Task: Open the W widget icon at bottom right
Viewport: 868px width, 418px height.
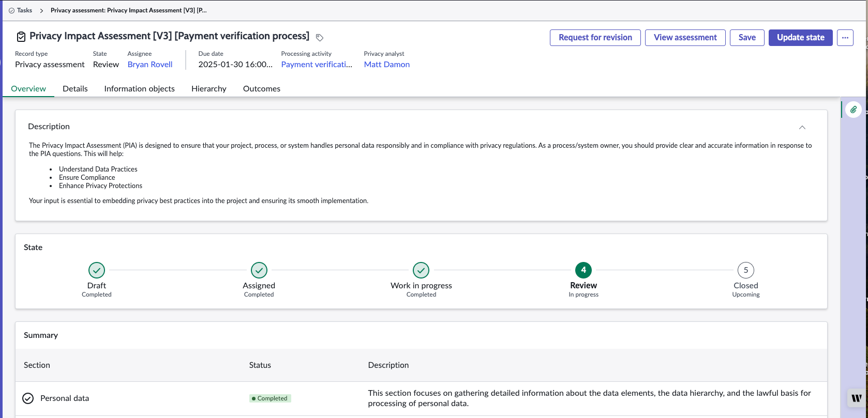Action: tap(857, 398)
